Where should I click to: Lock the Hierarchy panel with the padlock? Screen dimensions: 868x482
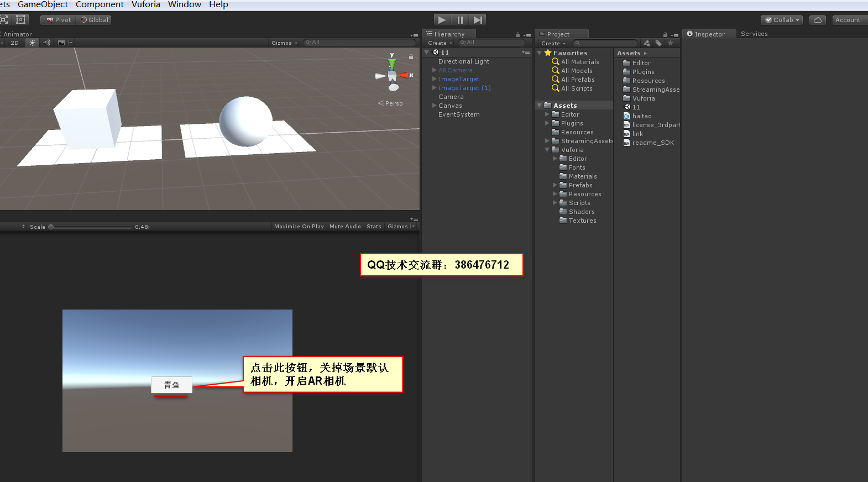point(517,35)
